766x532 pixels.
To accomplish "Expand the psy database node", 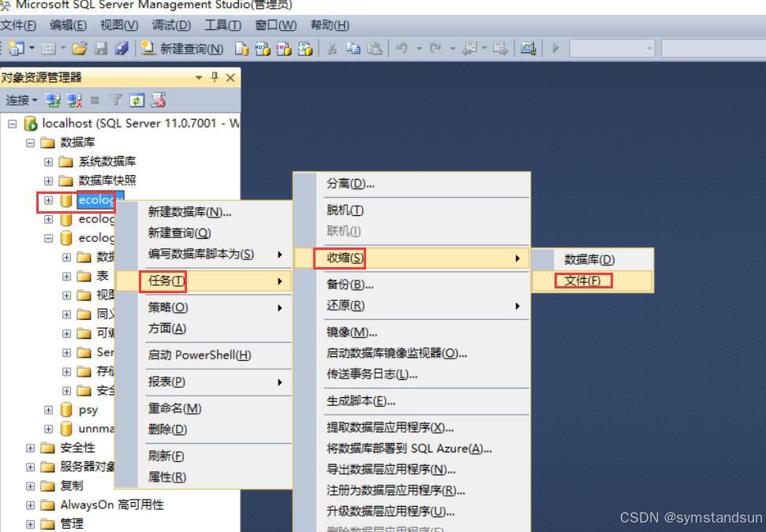I will (x=48, y=410).
